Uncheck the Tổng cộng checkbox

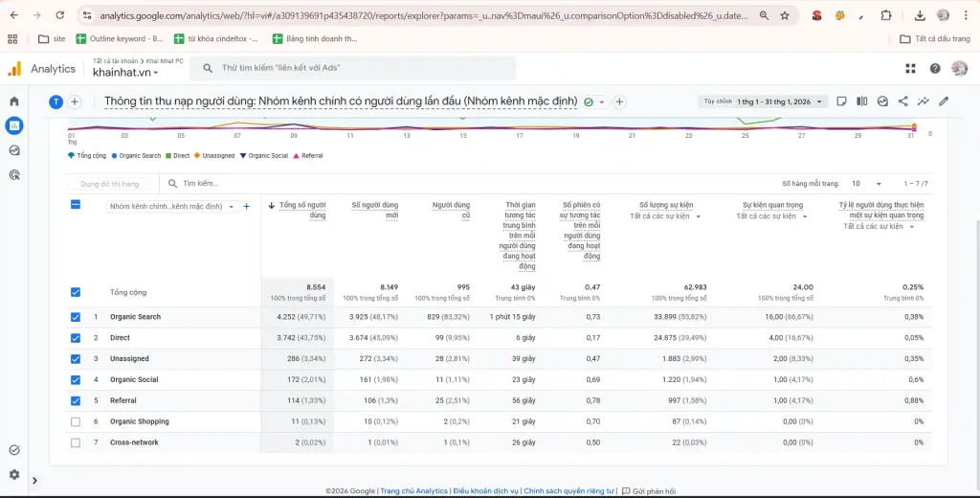[x=76, y=292]
